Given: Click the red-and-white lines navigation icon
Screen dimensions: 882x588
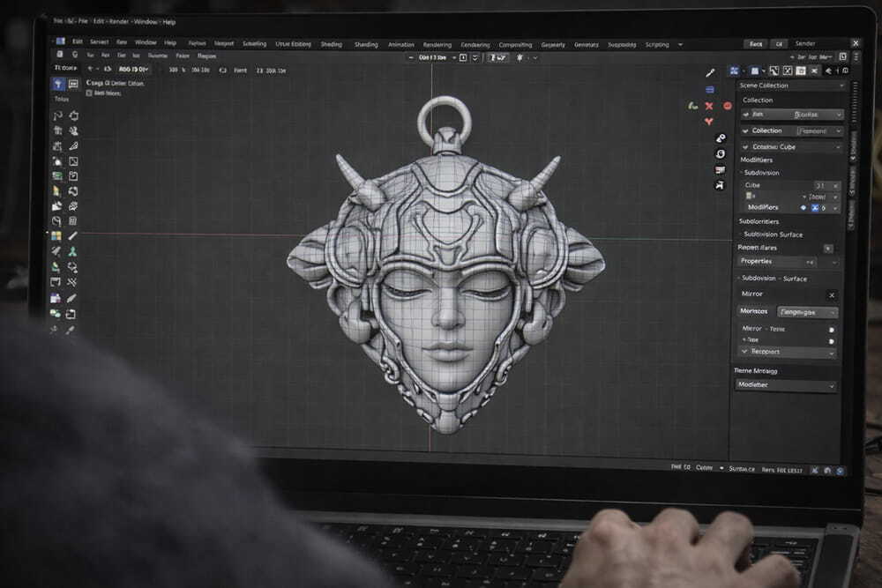Looking at the screenshot, I should (720, 169).
